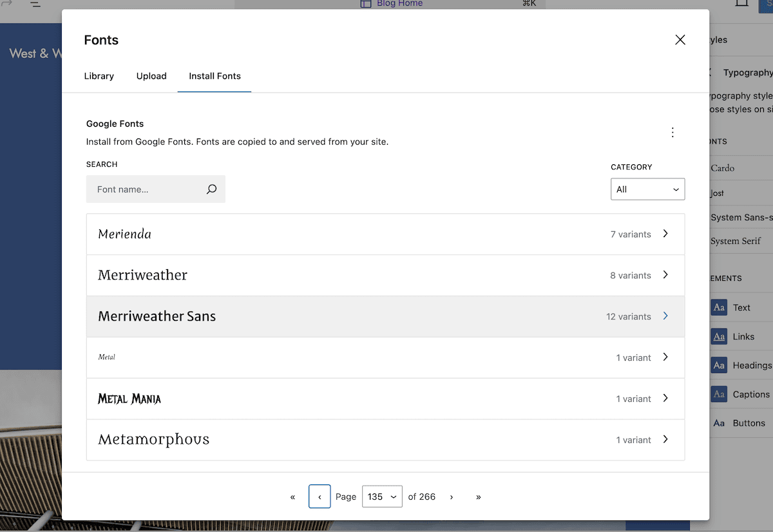773x532 pixels.
Task: Open the three-dot options menu
Action: click(673, 132)
